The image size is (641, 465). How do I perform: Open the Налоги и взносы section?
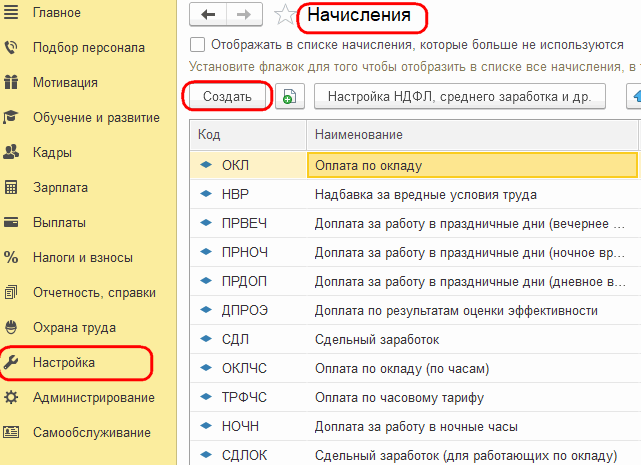point(83,258)
